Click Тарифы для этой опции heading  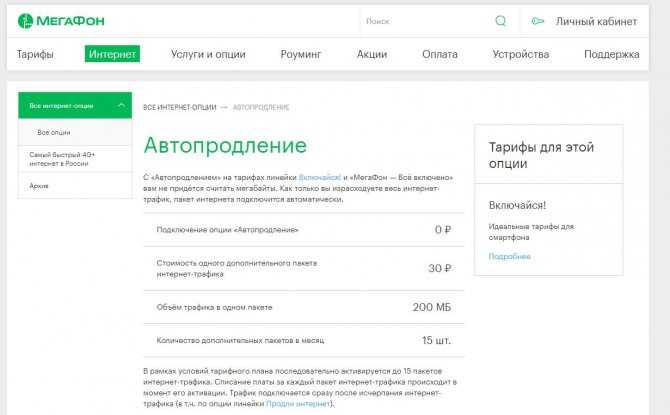point(541,155)
